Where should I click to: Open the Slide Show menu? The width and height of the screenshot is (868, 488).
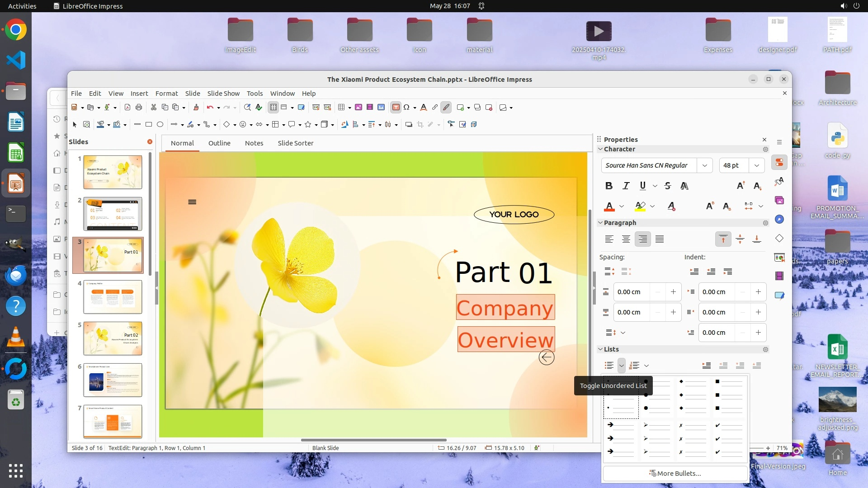(223, 93)
